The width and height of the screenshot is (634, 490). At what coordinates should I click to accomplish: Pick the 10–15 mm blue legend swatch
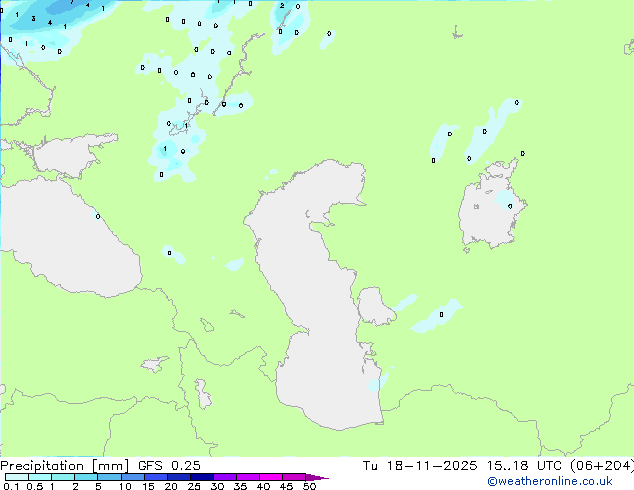point(132,477)
